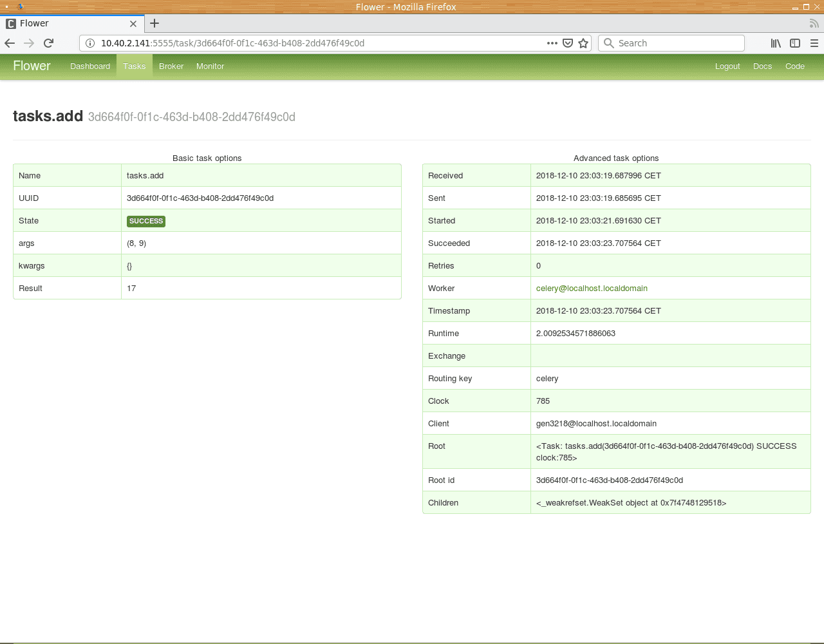
Task: Open the Firefox hamburger menu
Action: click(x=814, y=43)
